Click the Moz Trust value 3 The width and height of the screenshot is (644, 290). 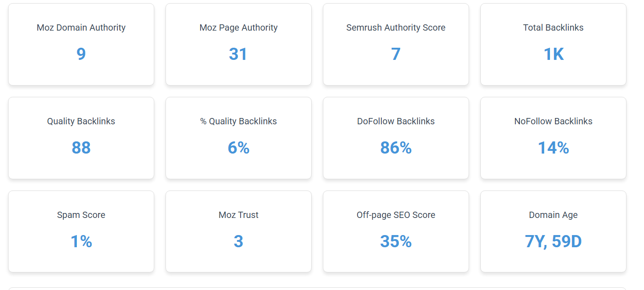click(x=238, y=241)
